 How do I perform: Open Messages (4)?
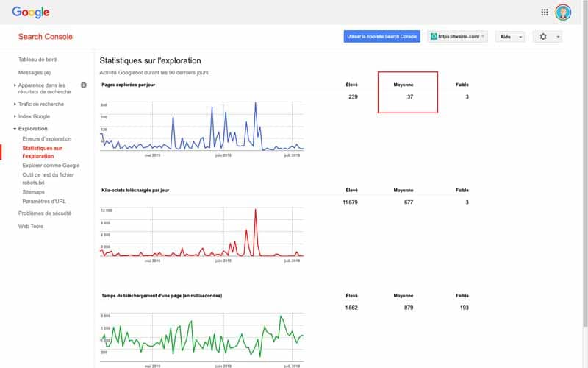tap(35, 72)
